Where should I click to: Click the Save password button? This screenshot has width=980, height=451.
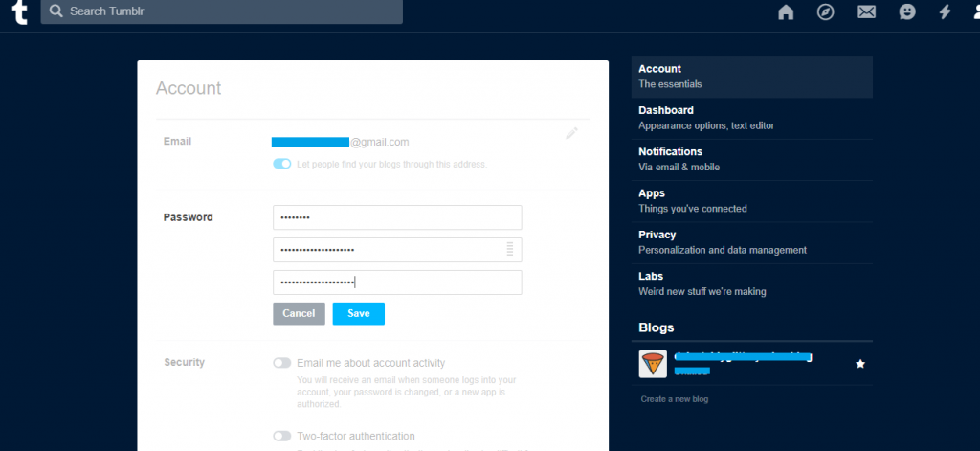(358, 313)
